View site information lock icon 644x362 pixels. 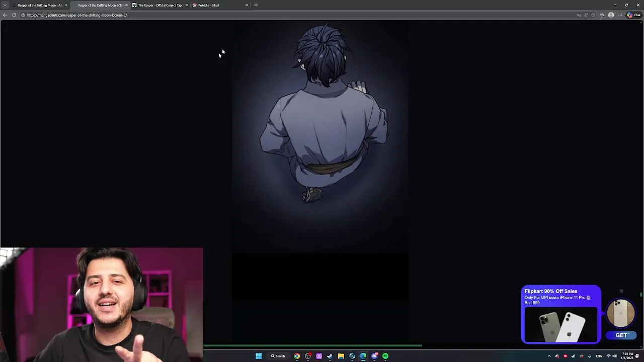click(x=23, y=15)
